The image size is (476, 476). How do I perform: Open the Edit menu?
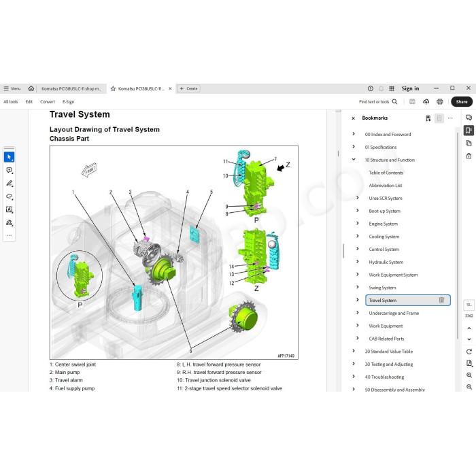29,102
